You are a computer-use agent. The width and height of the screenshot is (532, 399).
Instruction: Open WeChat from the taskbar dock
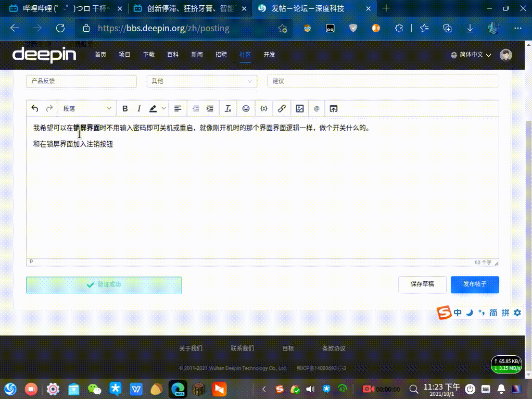(94, 389)
